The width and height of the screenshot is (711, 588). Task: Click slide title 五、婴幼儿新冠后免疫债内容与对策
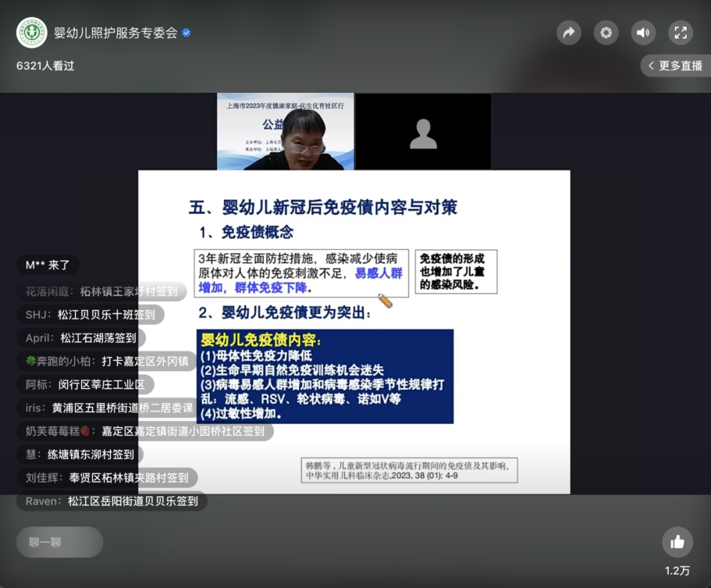[x=323, y=207]
